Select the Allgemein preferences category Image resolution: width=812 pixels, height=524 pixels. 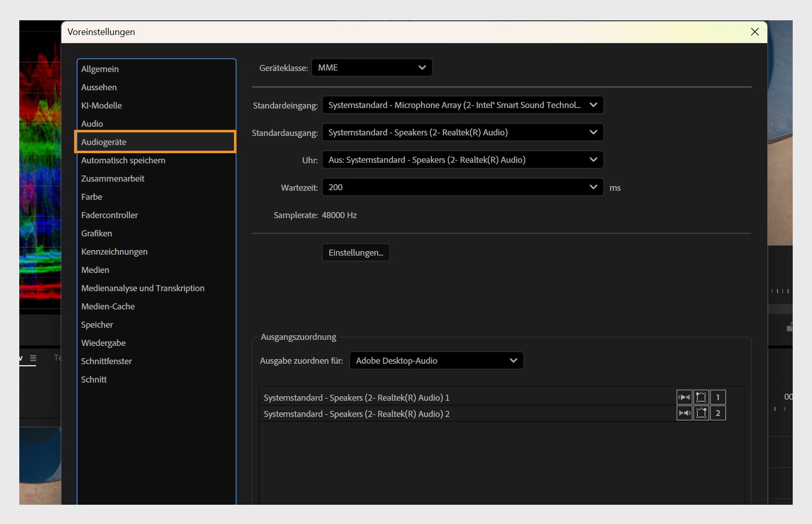tap(100, 69)
